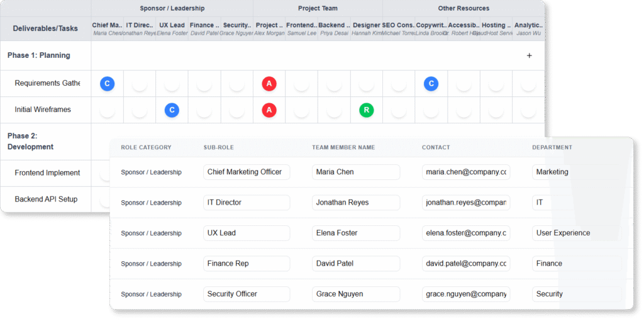Select the Project Team column group header

[318, 8]
